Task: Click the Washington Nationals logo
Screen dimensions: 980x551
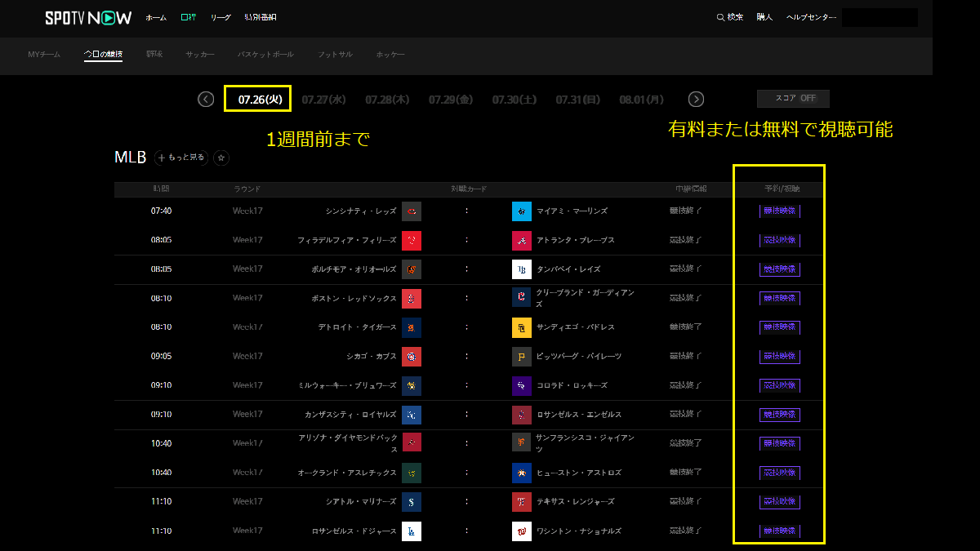Action: click(522, 531)
